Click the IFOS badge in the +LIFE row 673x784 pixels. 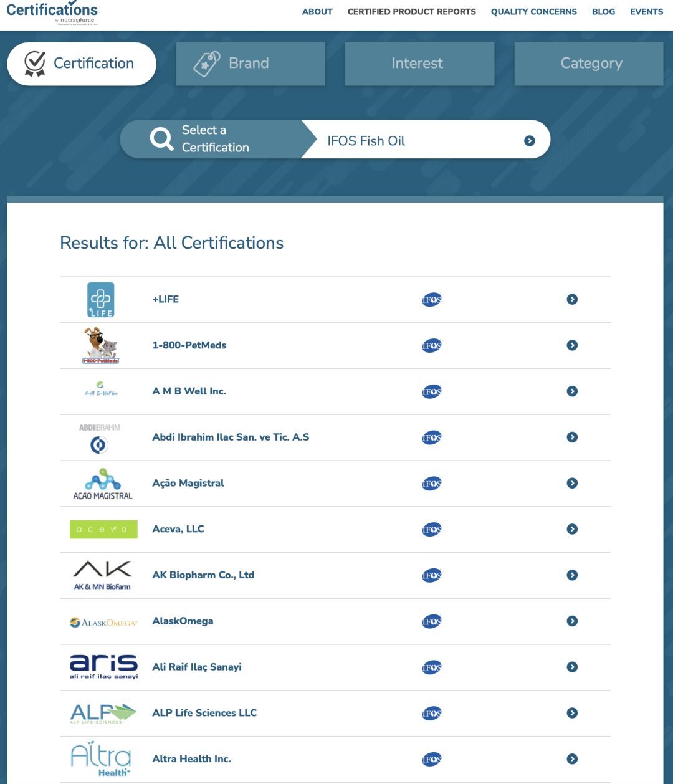(431, 300)
